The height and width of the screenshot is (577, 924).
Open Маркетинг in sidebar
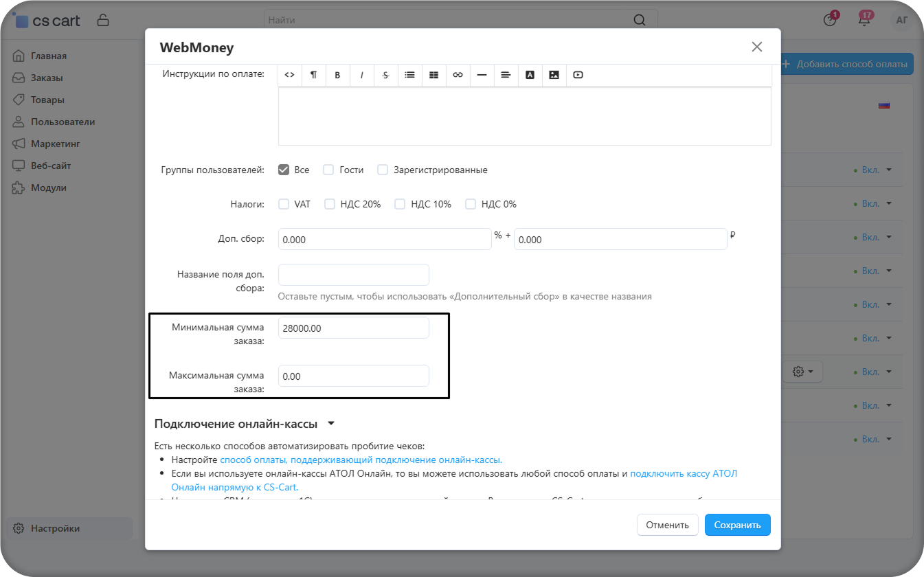click(55, 144)
